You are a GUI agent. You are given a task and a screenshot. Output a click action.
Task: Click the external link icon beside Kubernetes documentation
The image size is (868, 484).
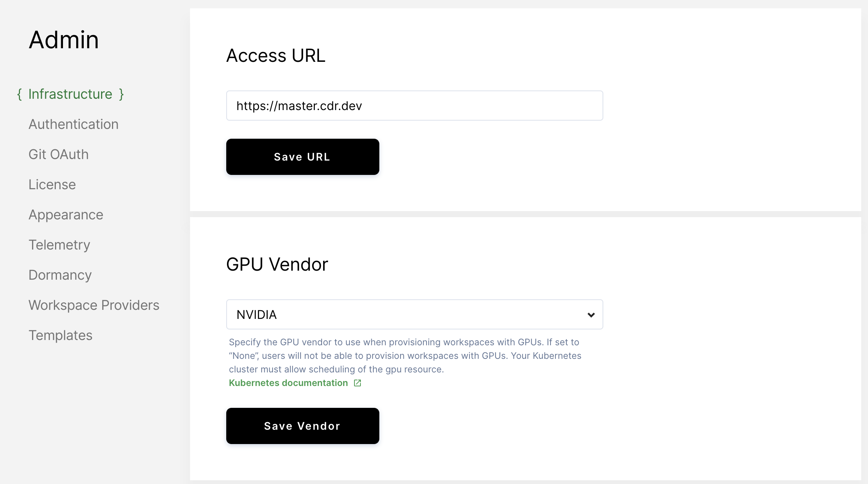357,383
